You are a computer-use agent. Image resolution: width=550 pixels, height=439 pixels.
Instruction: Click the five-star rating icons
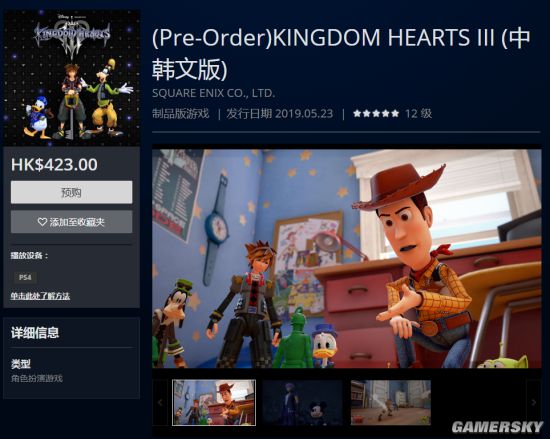pos(376,113)
